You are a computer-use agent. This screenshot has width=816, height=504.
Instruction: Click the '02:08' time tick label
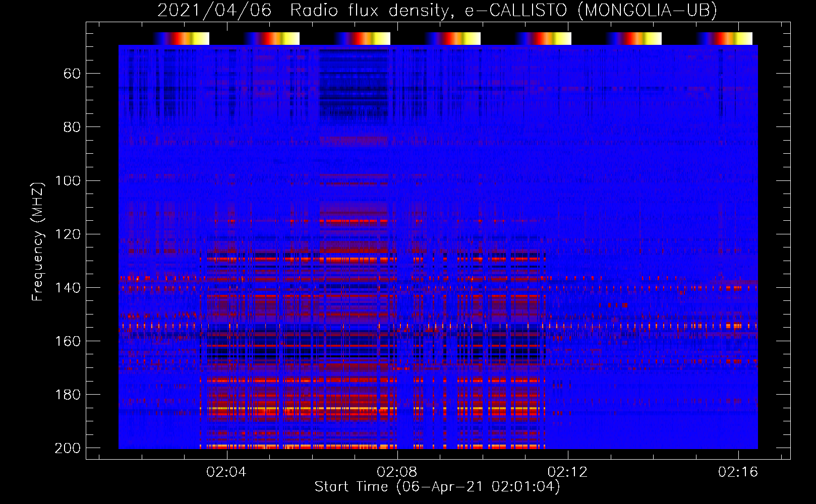coord(397,472)
